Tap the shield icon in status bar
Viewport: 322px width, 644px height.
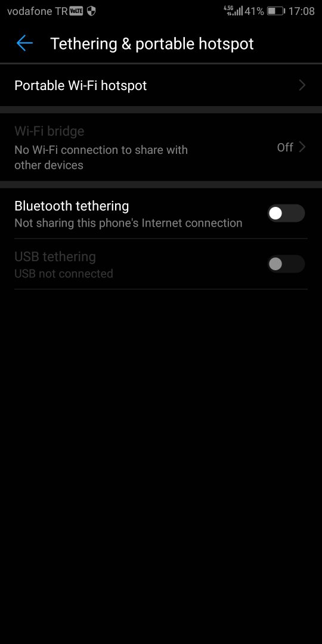[91, 11]
